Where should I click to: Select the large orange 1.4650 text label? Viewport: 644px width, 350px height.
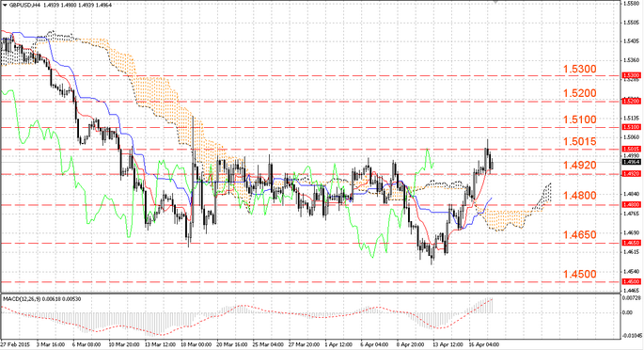579,234
